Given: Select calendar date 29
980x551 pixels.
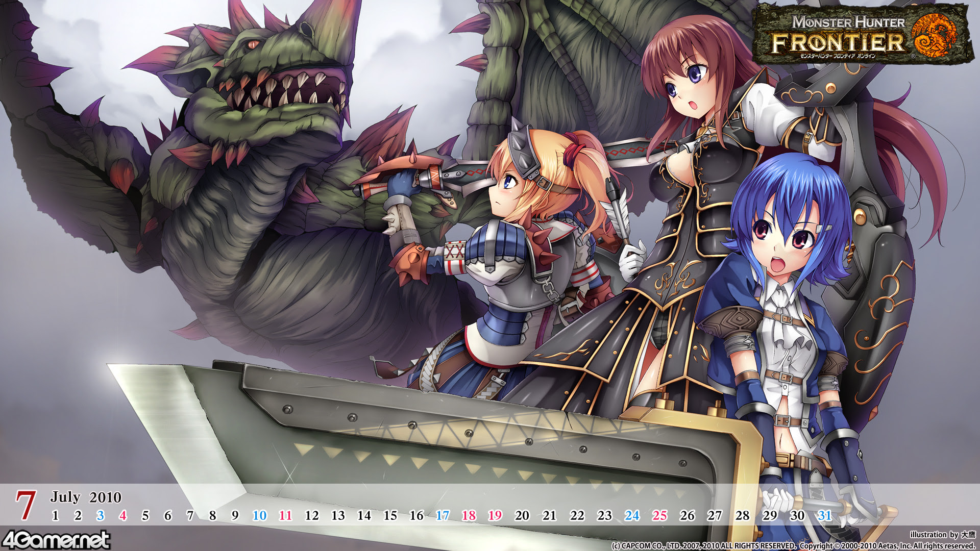Looking at the screenshot, I should [770, 515].
